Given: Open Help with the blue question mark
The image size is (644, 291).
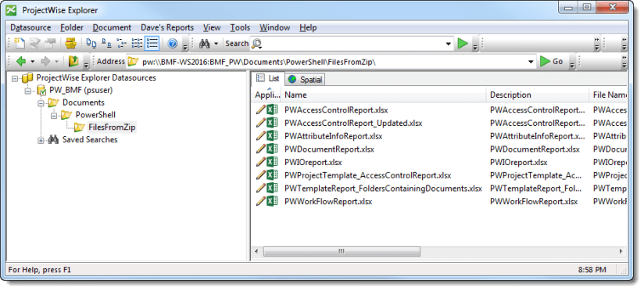Looking at the screenshot, I should click(173, 43).
